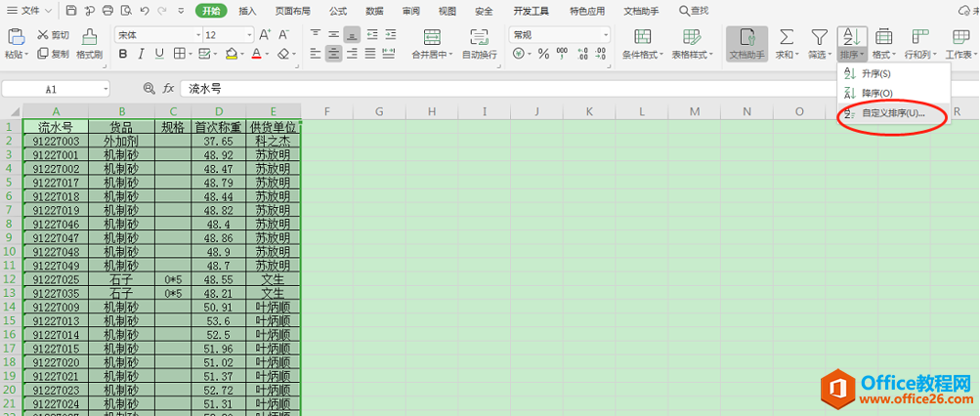Open Conditional Formatting (条件格式) icon
The width and height of the screenshot is (980, 416).
pos(643,36)
